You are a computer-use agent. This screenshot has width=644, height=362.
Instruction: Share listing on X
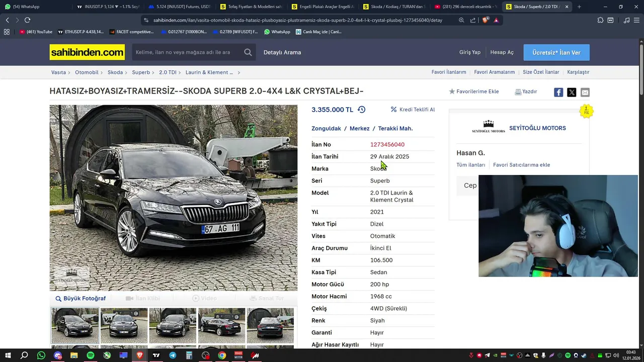pos(572,92)
